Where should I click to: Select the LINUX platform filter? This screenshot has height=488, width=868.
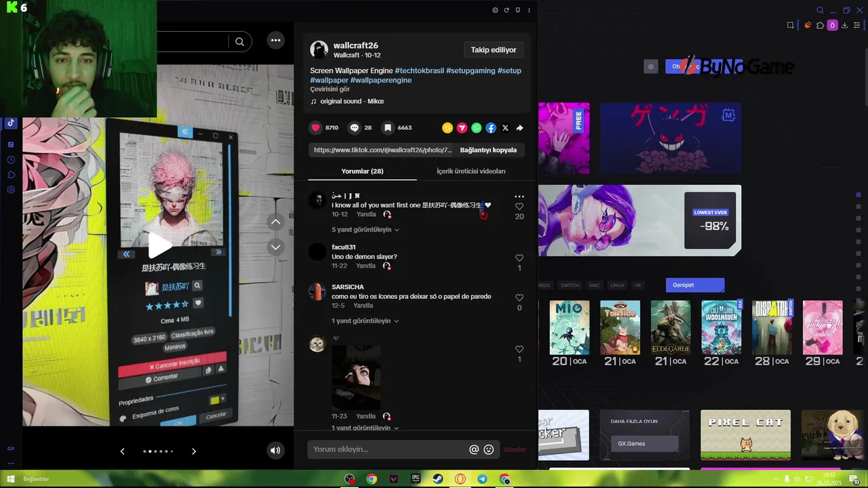click(x=617, y=285)
